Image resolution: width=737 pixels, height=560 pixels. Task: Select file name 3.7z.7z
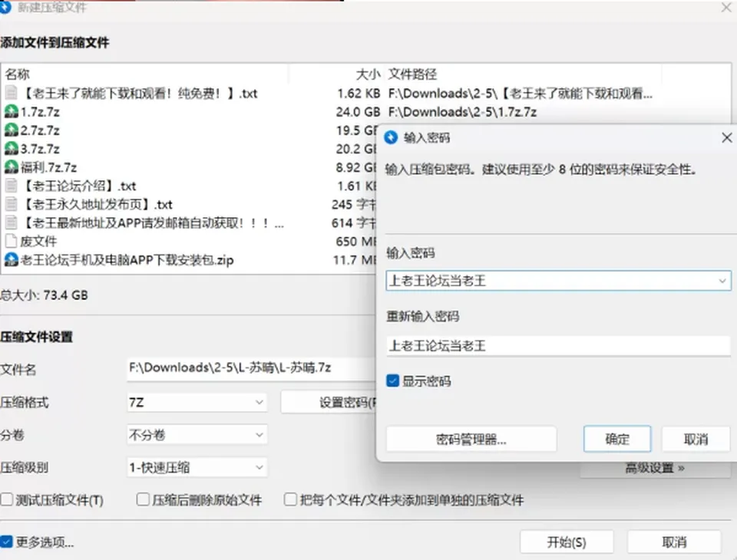40,150
